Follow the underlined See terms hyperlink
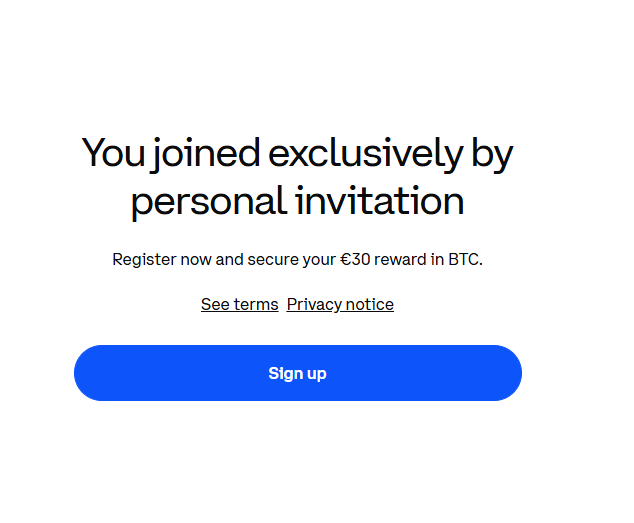This screenshot has width=634, height=523. pyautogui.click(x=239, y=304)
